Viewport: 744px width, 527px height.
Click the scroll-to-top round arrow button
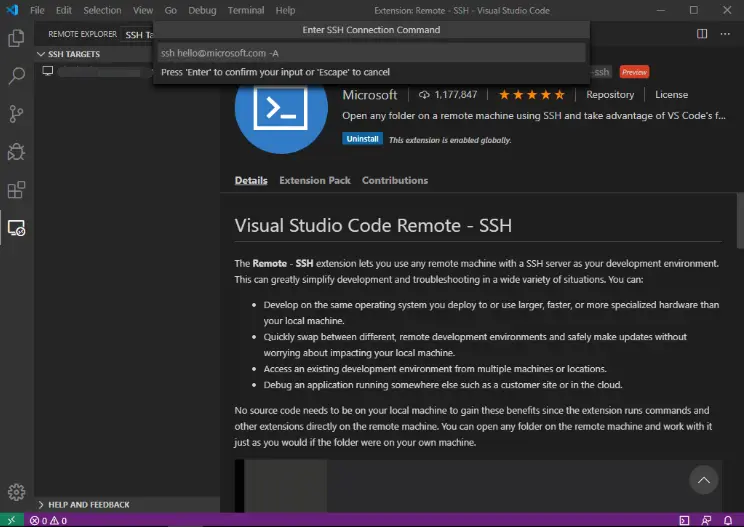tap(704, 480)
